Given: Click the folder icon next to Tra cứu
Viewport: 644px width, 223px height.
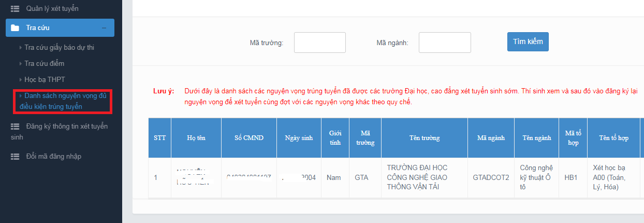Looking at the screenshot, I should 15,28.
